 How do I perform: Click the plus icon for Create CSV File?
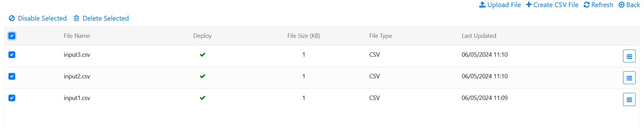coord(529,5)
